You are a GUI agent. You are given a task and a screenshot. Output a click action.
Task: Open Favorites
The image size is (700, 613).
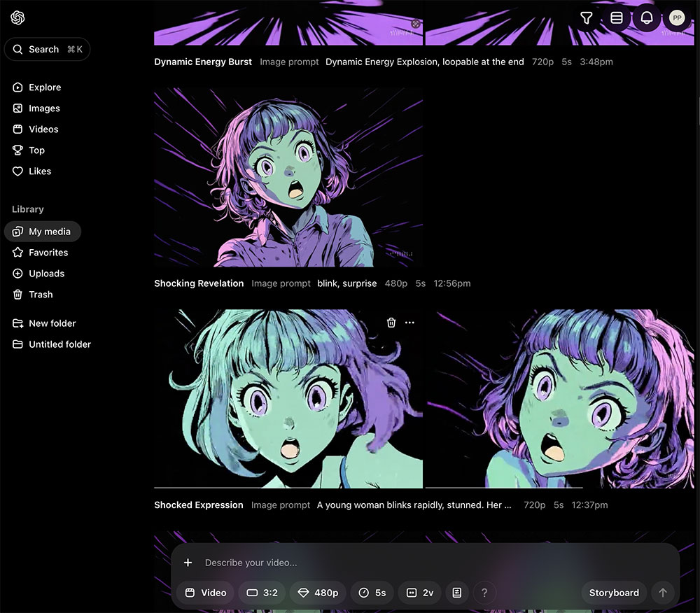click(41, 253)
